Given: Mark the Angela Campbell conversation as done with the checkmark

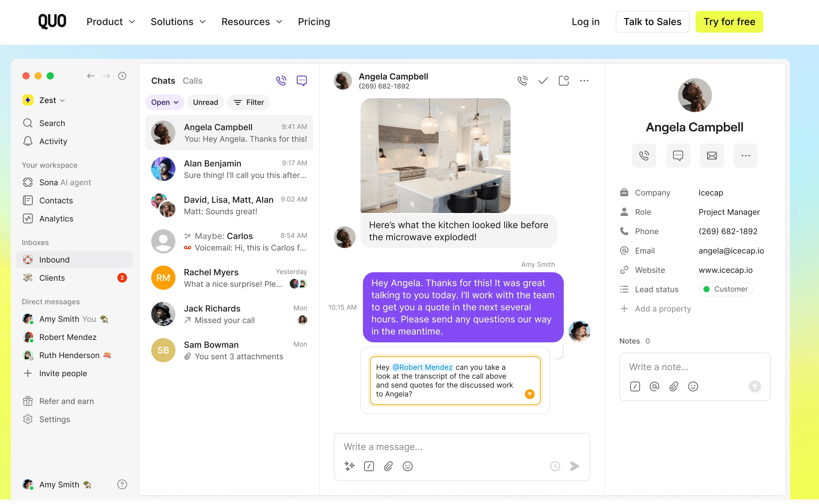Looking at the screenshot, I should pos(543,81).
